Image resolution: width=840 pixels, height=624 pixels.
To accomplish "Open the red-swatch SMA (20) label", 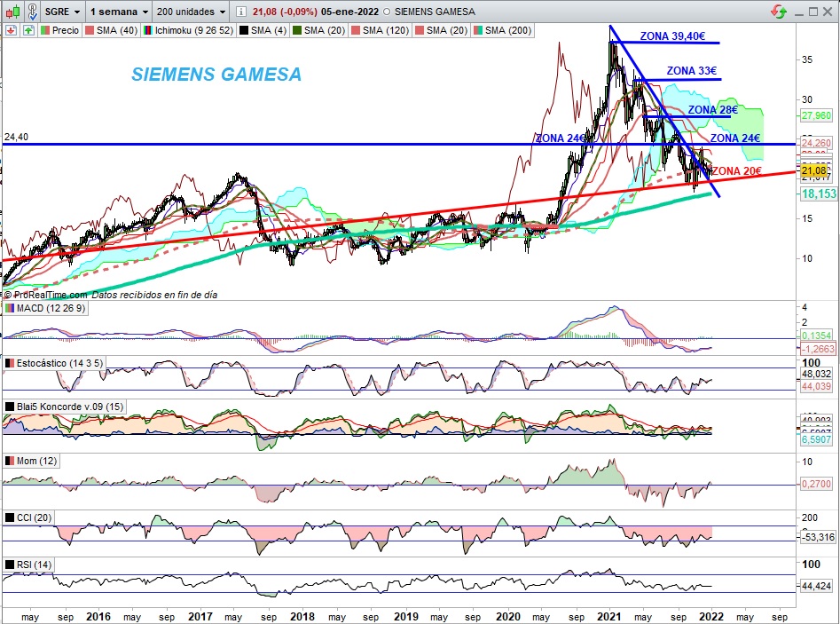I will pyautogui.click(x=442, y=30).
